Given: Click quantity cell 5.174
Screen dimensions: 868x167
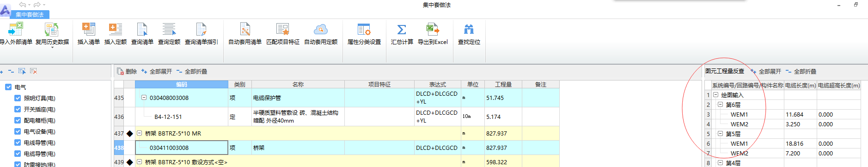Looking at the screenshot, I should pos(503,117).
